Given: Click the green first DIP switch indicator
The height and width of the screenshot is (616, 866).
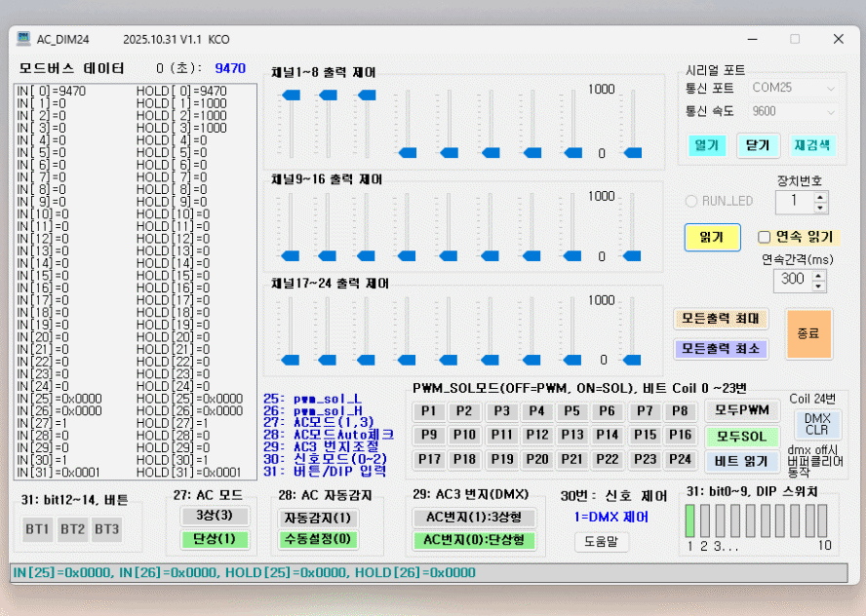Looking at the screenshot, I should [690, 519].
